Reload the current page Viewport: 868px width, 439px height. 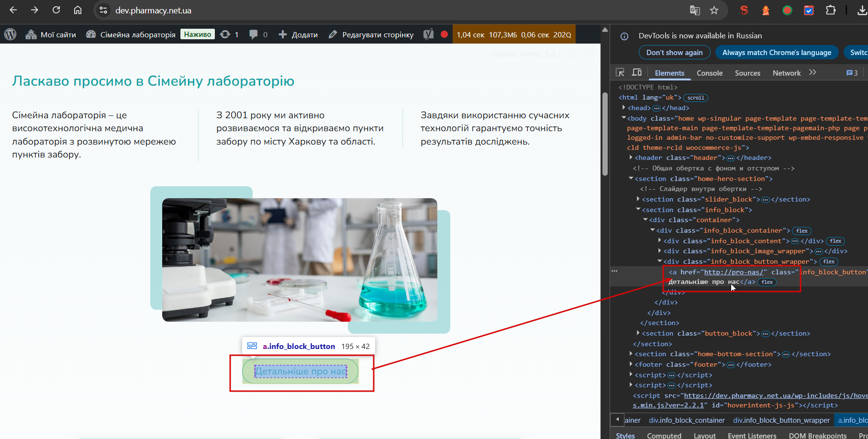click(x=56, y=10)
